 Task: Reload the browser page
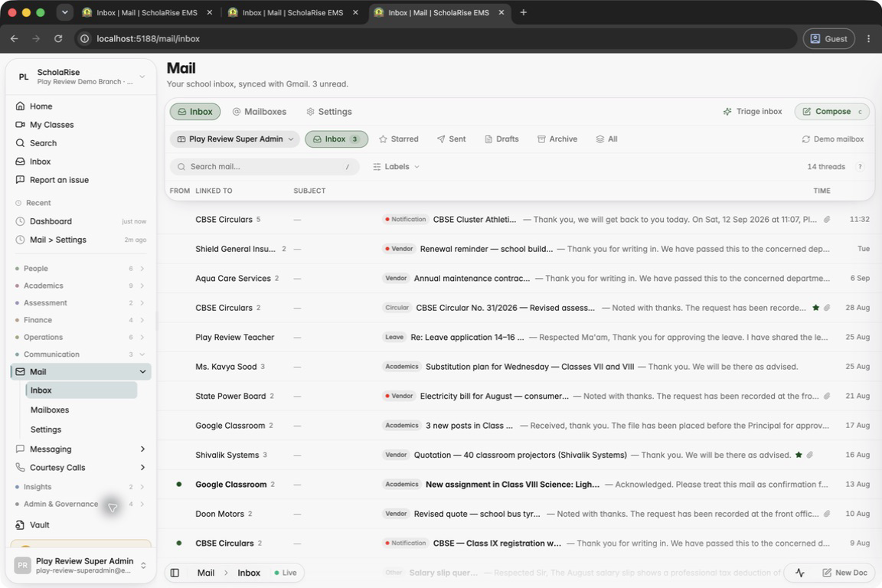click(x=58, y=39)
